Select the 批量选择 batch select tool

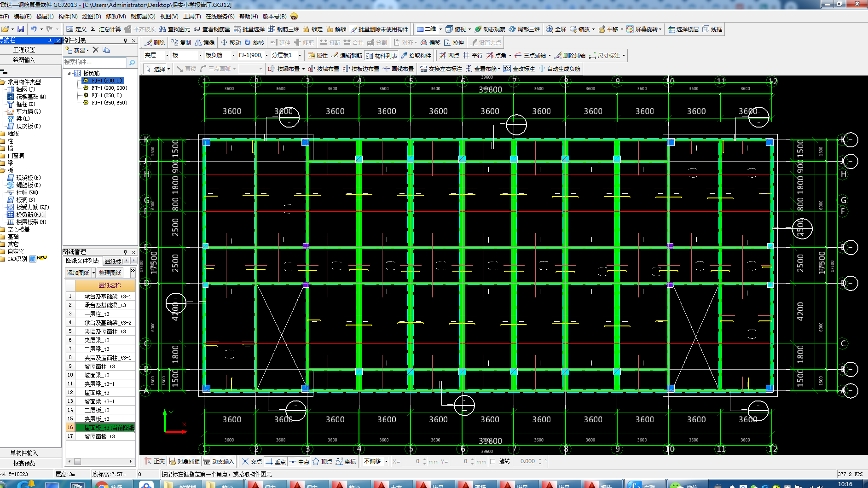[x=249, y=29]
